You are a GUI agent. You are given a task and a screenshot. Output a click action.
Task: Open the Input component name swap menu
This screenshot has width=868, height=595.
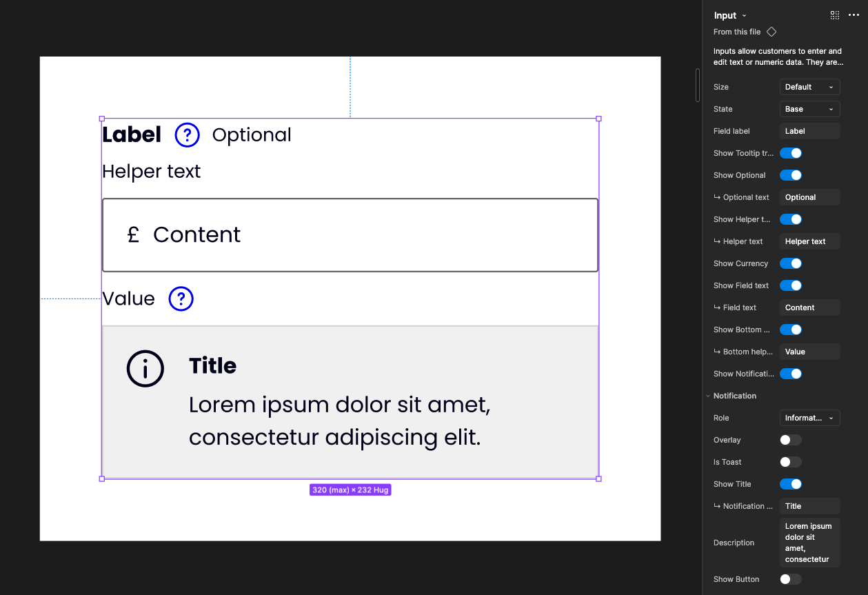coord(730,15)
